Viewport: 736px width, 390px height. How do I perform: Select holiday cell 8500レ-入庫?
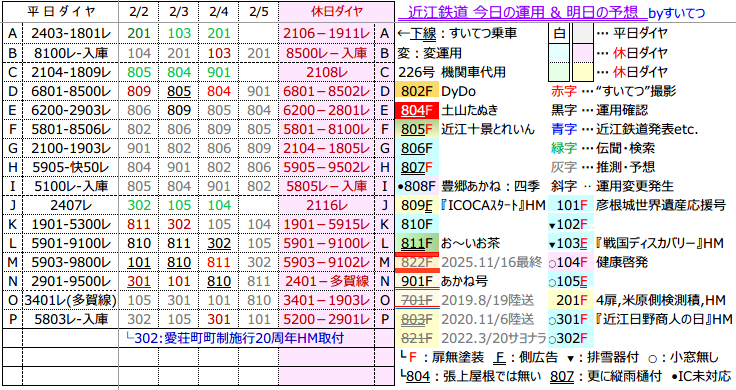pyautogui.click(x=327, y=53)
